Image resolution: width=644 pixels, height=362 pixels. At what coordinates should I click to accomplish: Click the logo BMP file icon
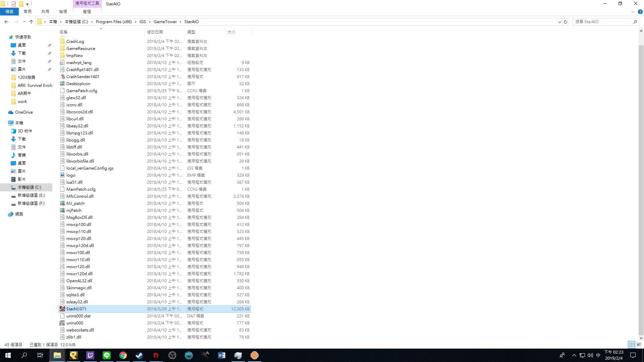pyautogui.click(x=62, y=175)
